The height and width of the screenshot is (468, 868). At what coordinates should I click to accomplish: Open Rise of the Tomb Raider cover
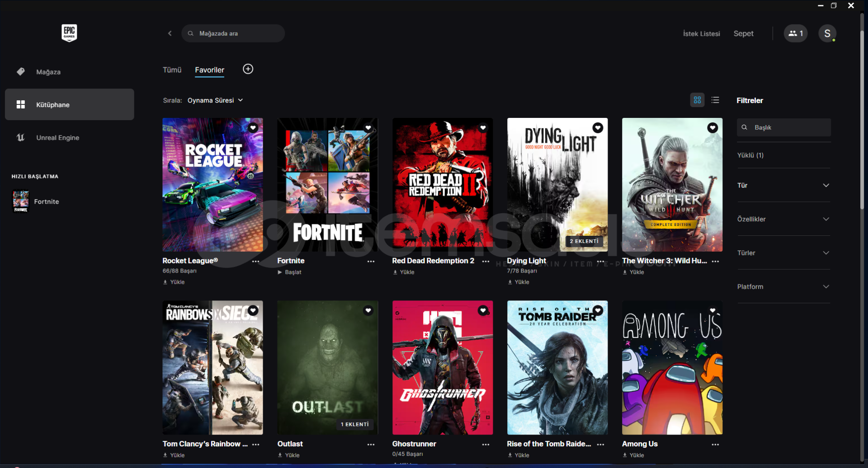click(557, 368)
